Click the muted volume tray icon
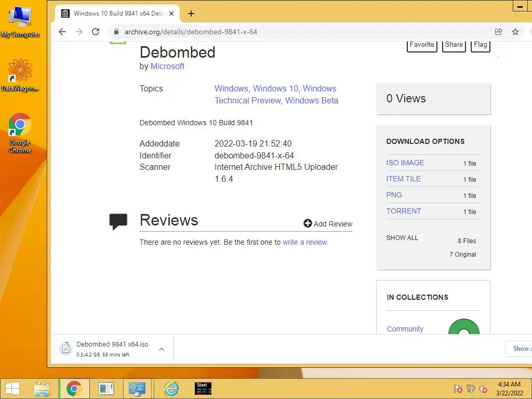The height and width of the screenshot is (399, 532). (483, 389)
